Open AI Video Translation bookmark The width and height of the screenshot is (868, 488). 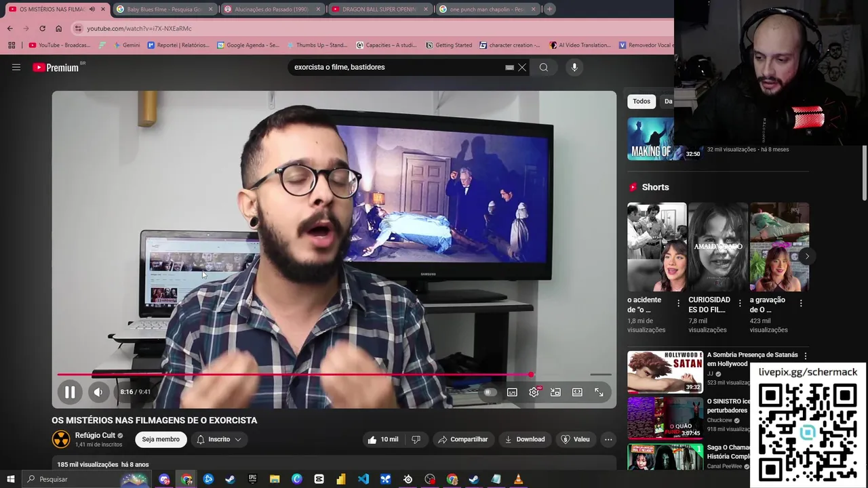point(580,45)
